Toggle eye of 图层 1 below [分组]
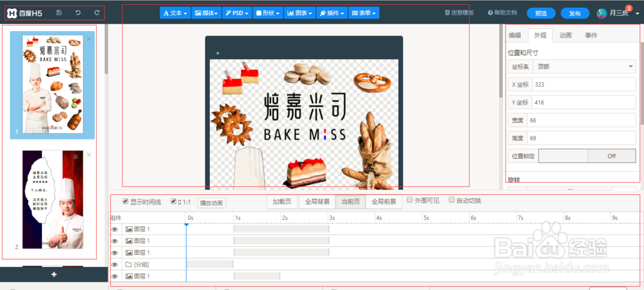This screenshot has height=290, width=644. tap(115, 276)
